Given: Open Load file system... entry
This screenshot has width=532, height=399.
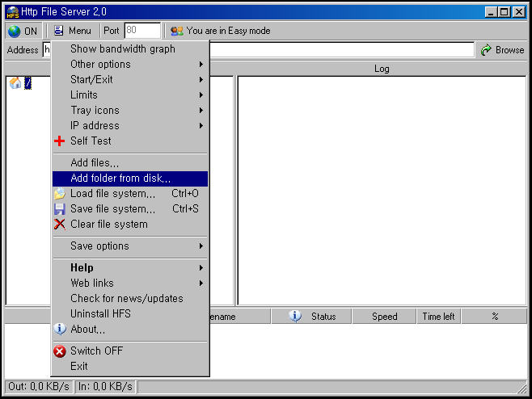Looking at the screenshot, I should point(130,194).
